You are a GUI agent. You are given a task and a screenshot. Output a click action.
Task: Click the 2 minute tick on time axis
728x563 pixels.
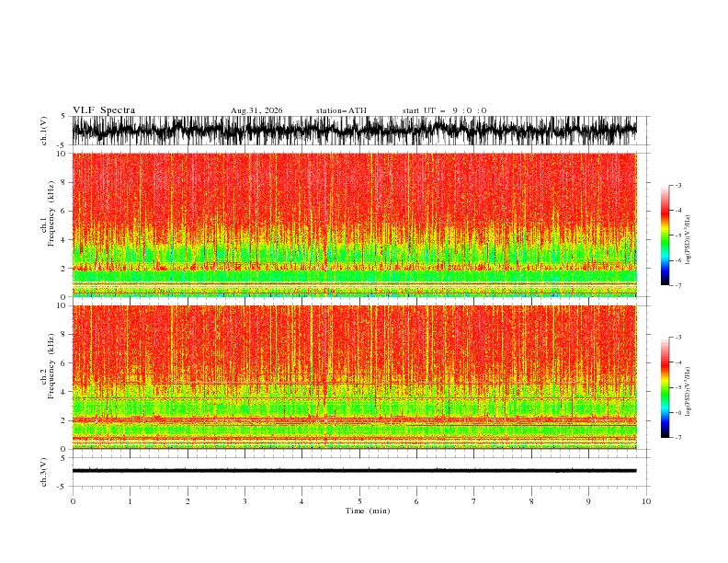(188, 501)
